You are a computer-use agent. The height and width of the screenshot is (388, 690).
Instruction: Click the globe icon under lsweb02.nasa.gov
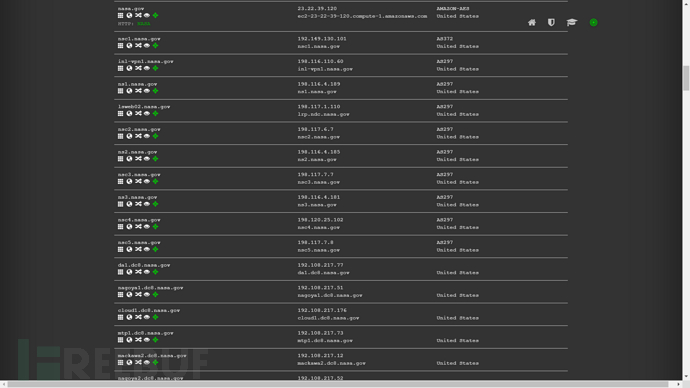(x=129, y=113)
